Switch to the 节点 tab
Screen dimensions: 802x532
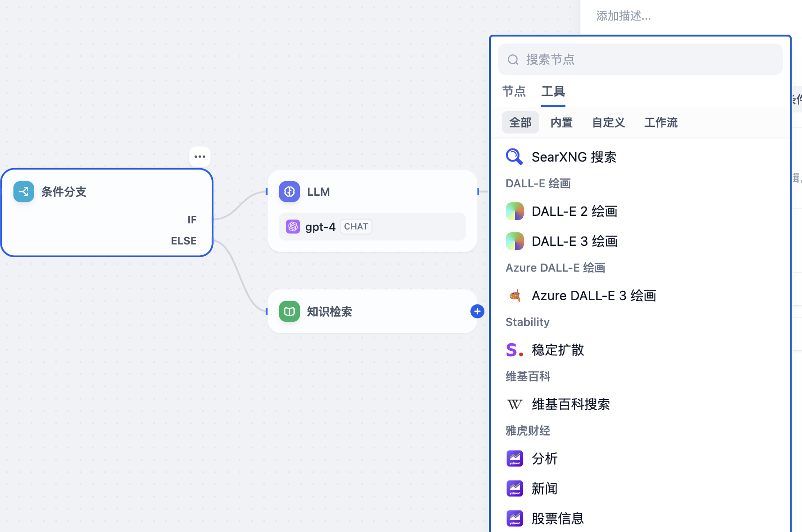[514, 91]
